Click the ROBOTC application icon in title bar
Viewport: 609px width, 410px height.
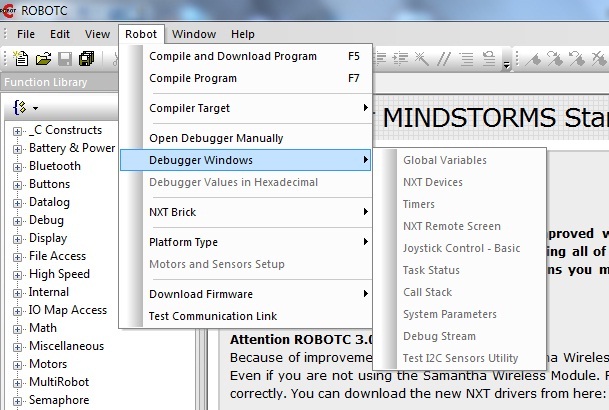click(7, 10)
